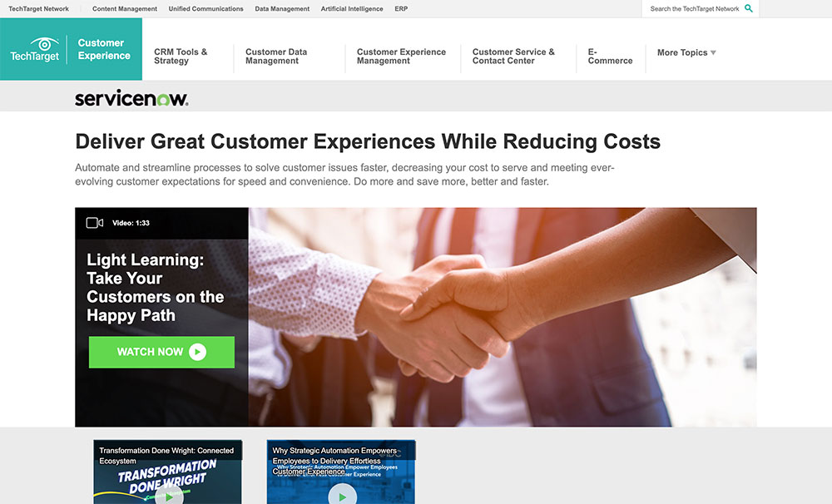This screenshot has height=504, width=832.
Task: Click the video camera icon
Action: (x=95, y=223)
